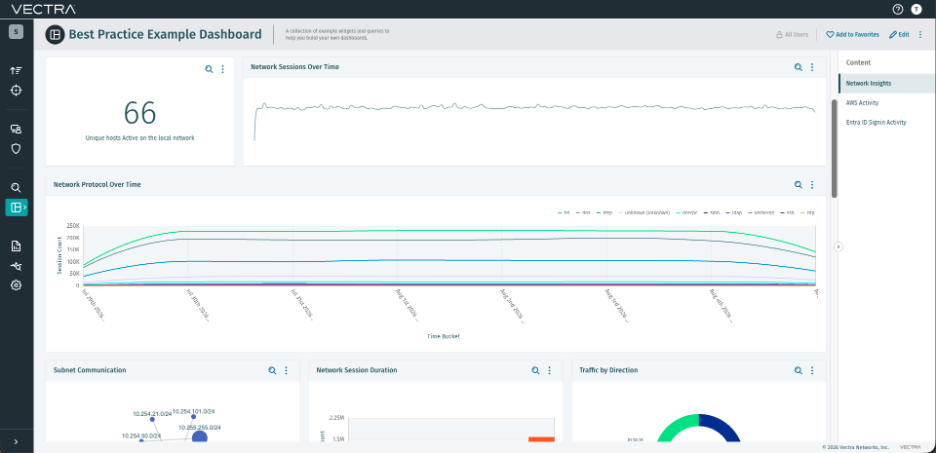The width and height of the screenshot is (936, 453).
Task: Collapse the Content side panel arrow
Action: coord(838,246)
